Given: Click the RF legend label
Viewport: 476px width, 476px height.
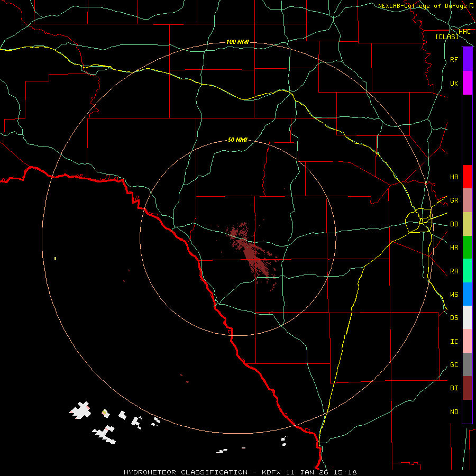Looking at the screenshot, I should 454,59.
